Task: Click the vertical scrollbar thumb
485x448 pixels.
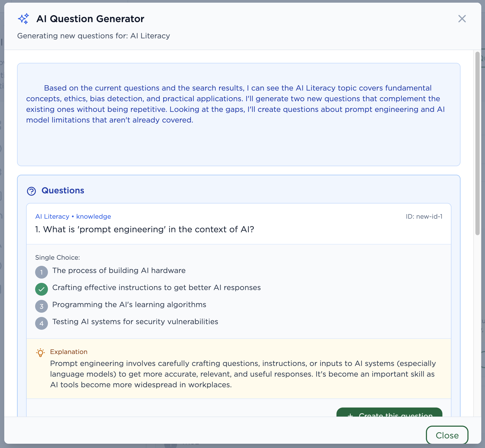Action: click(x=477, y=144)
